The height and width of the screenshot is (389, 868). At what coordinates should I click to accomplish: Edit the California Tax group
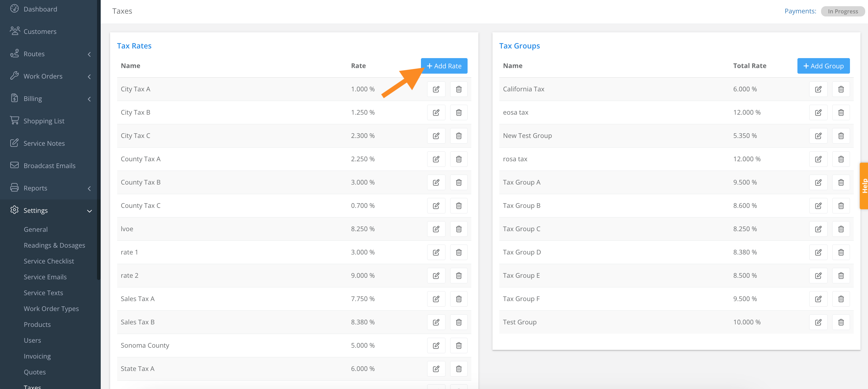pos(818,89)
